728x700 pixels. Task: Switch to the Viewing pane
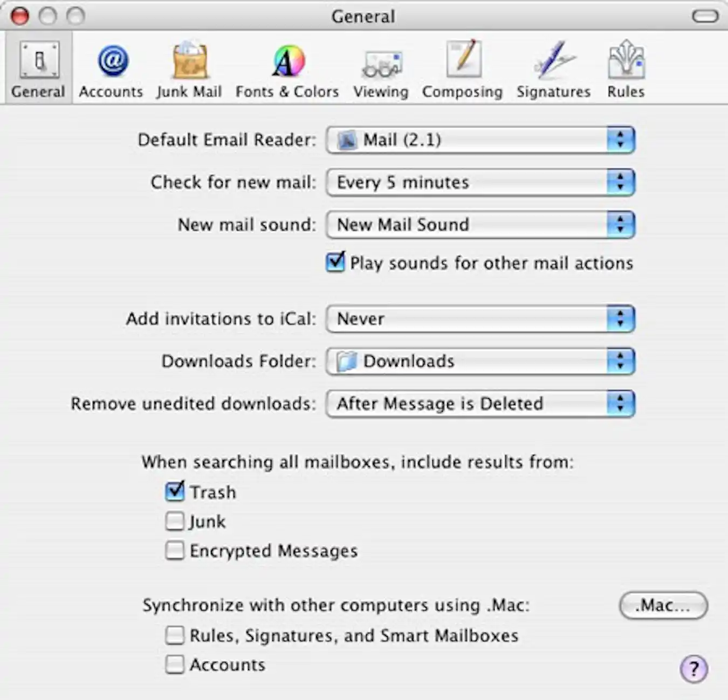(381, 67)
